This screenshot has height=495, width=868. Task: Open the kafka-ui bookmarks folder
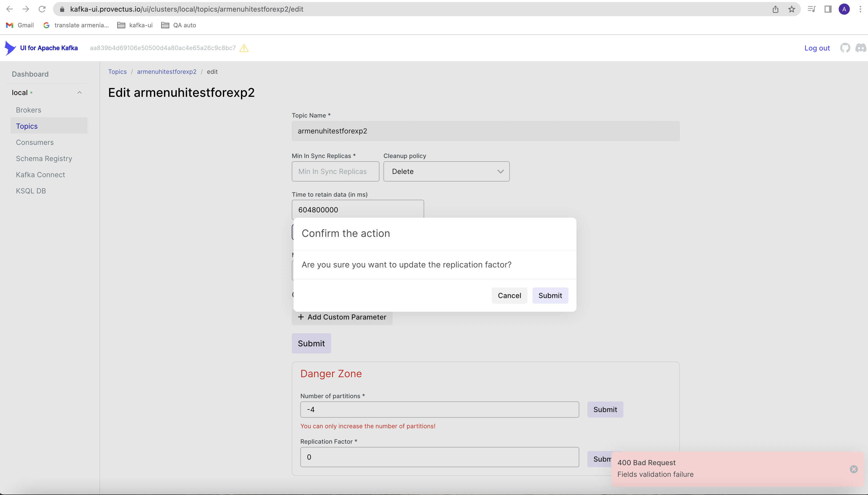135,25
